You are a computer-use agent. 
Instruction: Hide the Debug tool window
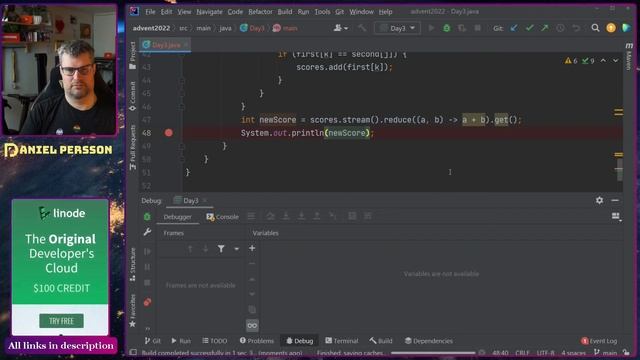[615, 200]
